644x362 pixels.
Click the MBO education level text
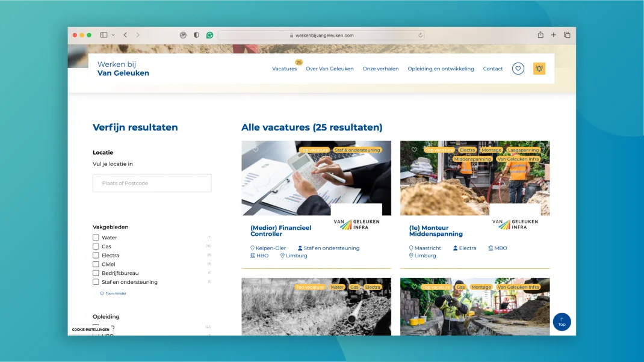501,248
